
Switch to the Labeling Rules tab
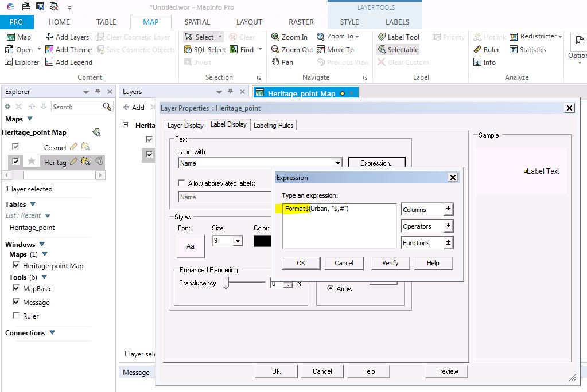click(x=273, y=125)
